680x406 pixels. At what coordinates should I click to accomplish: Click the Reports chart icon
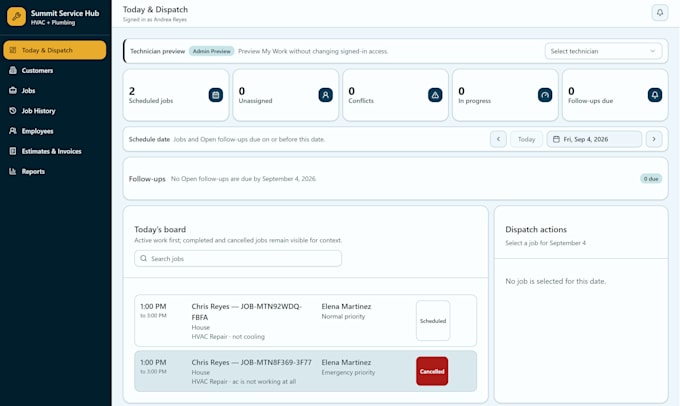pyautogui.click(x=13, y=171)
